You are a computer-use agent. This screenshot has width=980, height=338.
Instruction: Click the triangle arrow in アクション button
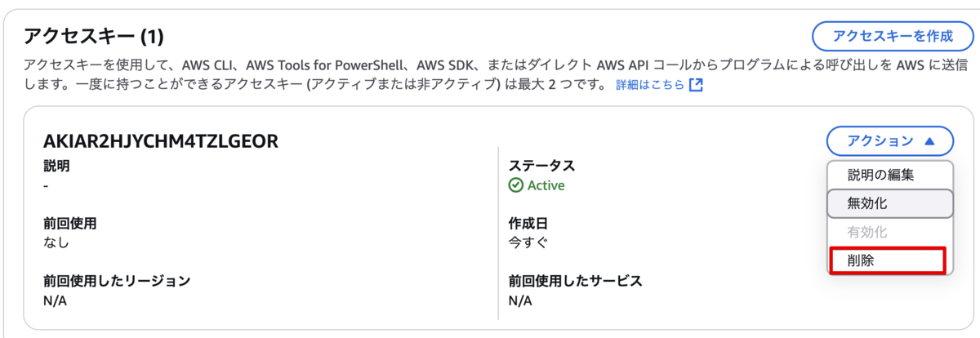tap(929, 140)
